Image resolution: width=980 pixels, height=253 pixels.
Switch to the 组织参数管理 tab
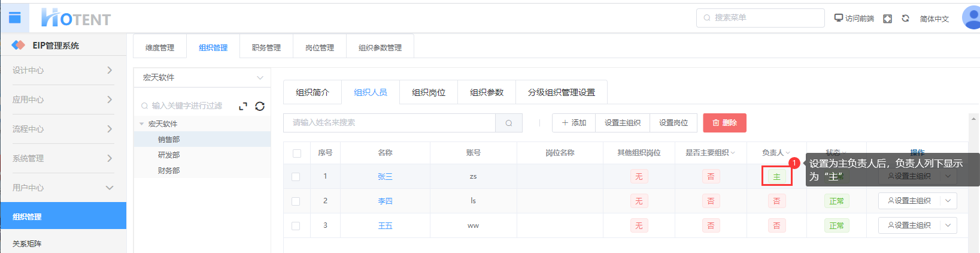pos(380,47)
